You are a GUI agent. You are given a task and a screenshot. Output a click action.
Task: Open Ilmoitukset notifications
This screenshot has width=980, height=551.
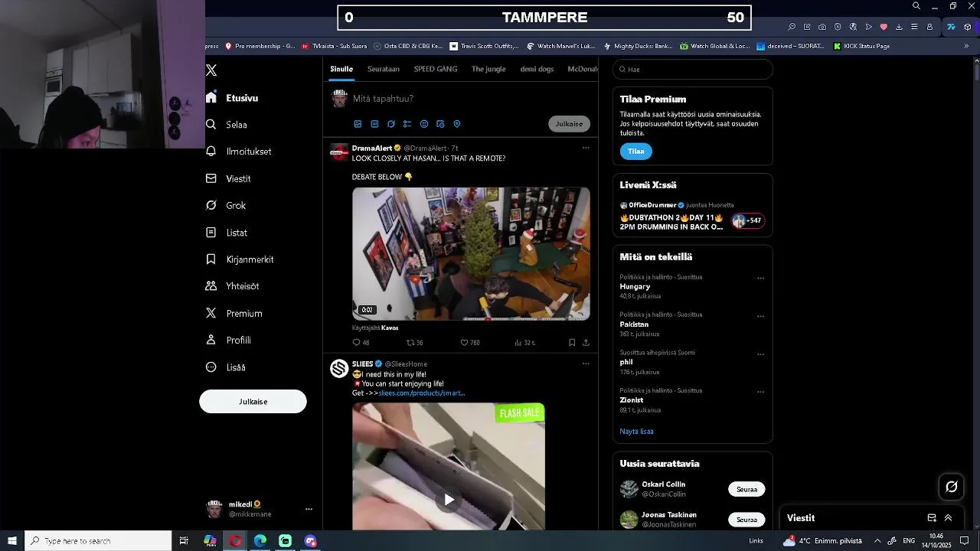coord(239,152)
